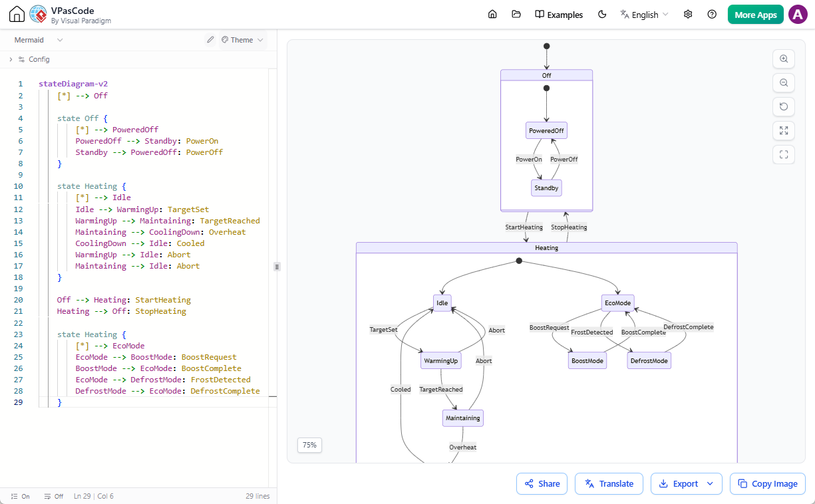Zoom in on the diagram
Viewport: 815px width, 504px height.
[x=784, y=59]
